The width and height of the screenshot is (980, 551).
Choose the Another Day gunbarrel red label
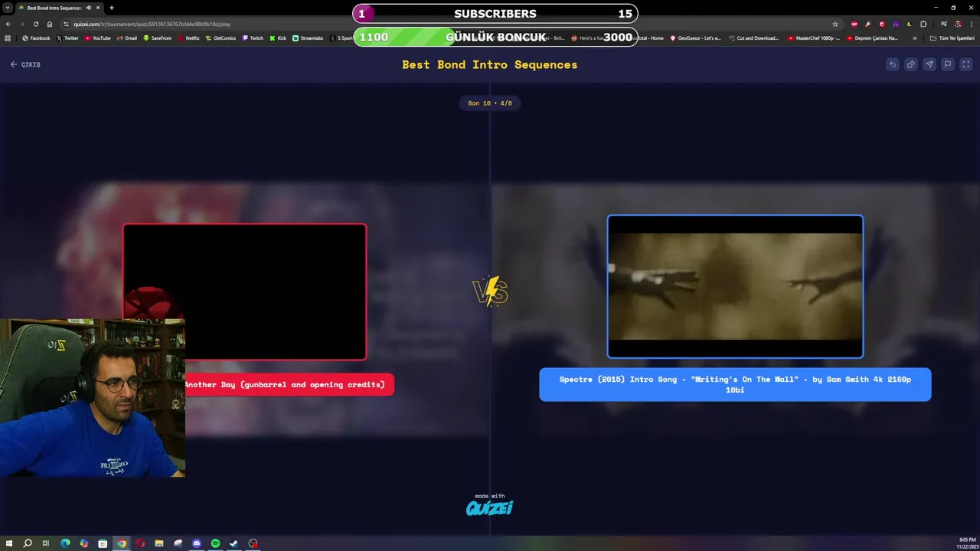tap(289, 384)
